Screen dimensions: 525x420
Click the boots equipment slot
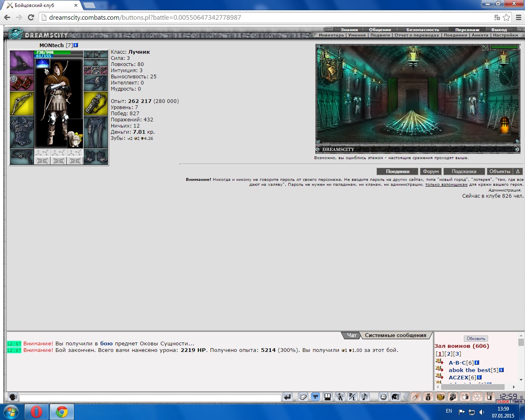point(96,157)
